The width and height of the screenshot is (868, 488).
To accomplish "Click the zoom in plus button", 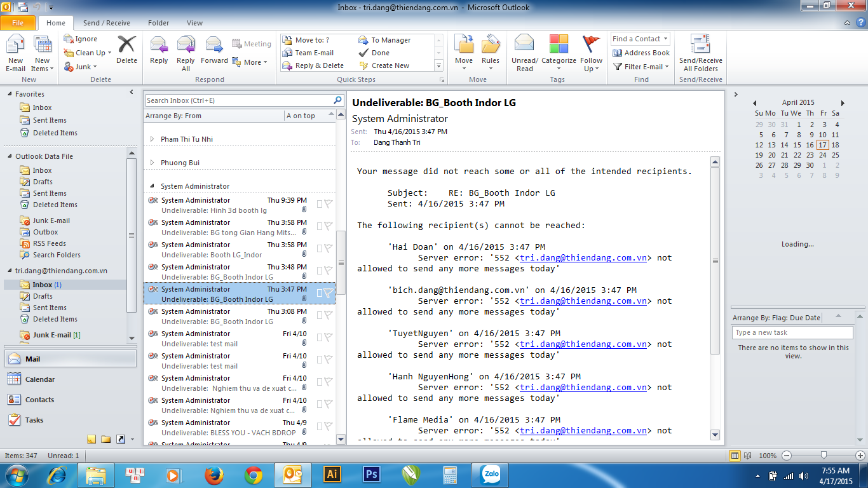I will 860,456.
